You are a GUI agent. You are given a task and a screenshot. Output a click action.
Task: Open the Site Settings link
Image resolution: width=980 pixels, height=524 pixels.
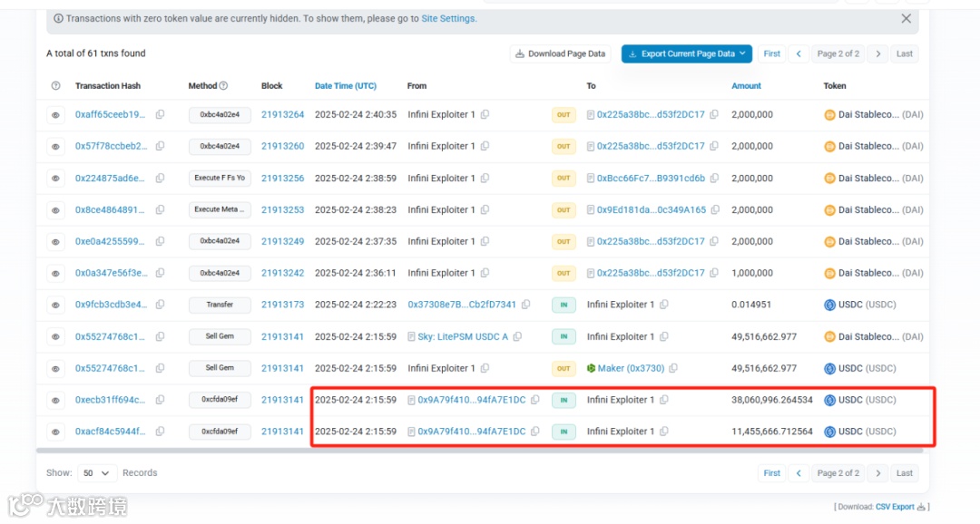pos(447,19)
